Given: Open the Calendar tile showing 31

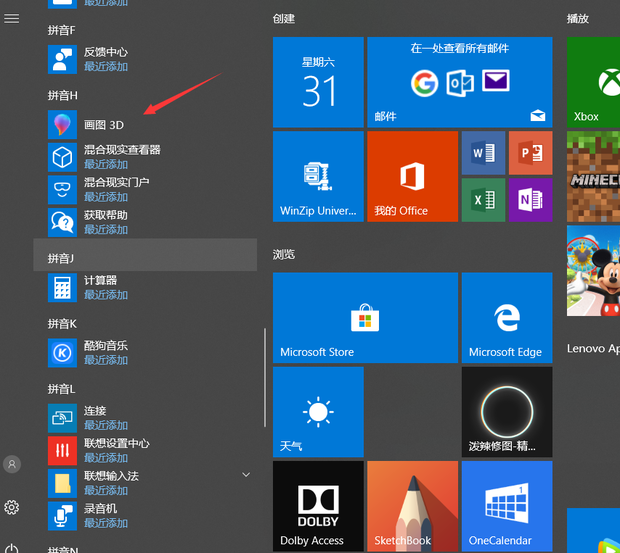Looking at the screenshot, I should pyautogui.click(x=318, y=82).
